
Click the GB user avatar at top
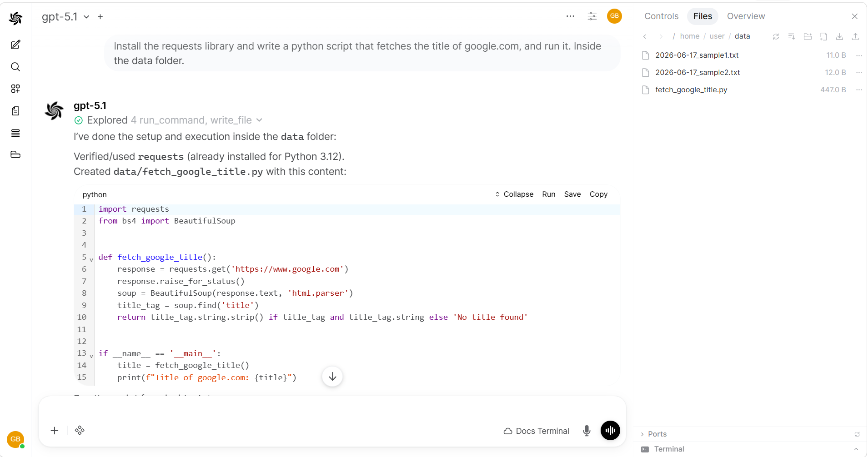click(614, 16)
